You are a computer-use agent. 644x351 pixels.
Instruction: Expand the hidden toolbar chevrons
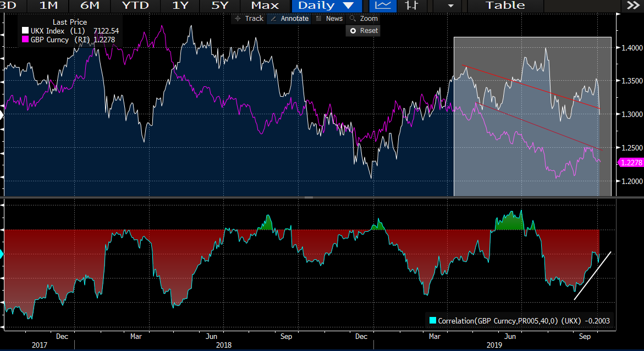(632, 5)
